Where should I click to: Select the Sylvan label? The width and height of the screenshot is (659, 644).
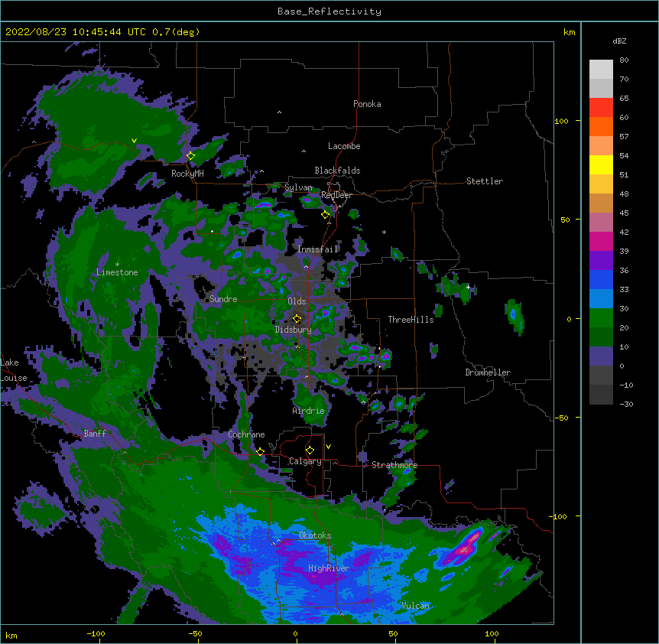[298, 187]
